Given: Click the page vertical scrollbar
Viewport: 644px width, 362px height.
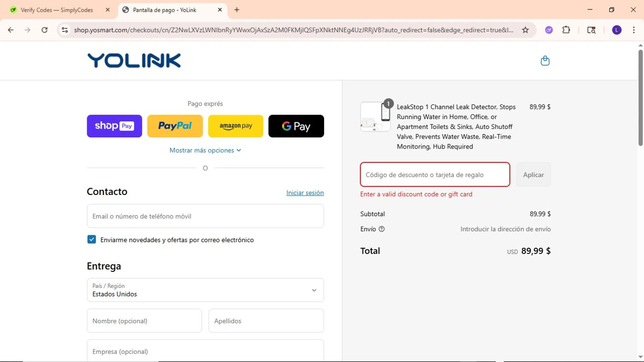Looking at the screenshot, I should (x=640, y=97).
